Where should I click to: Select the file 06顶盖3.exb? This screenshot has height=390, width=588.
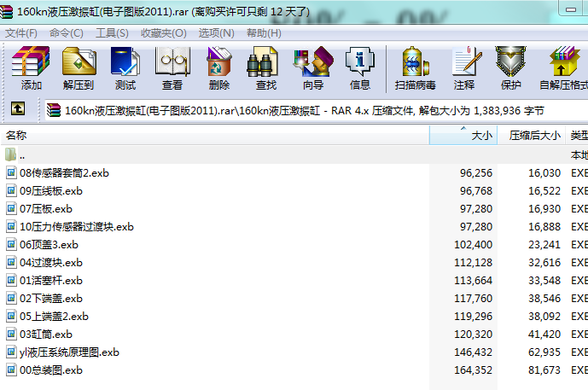(x=49, y=245)
